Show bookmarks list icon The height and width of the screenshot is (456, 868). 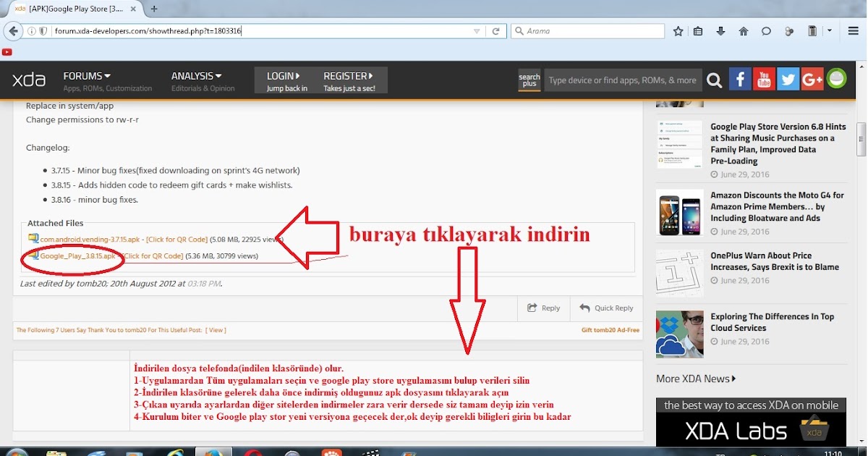pos(698,31)
